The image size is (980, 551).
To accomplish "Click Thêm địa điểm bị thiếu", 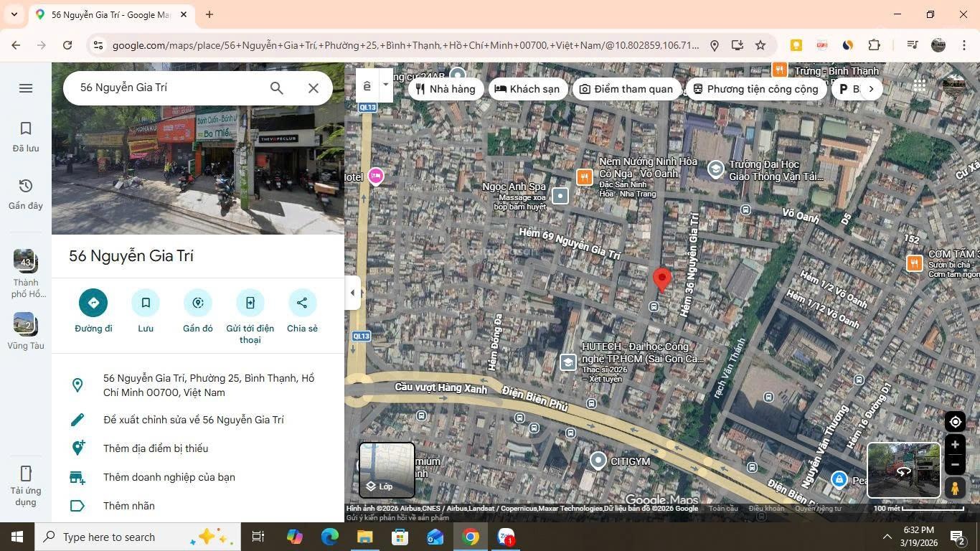I will click(x=198, y=448).
